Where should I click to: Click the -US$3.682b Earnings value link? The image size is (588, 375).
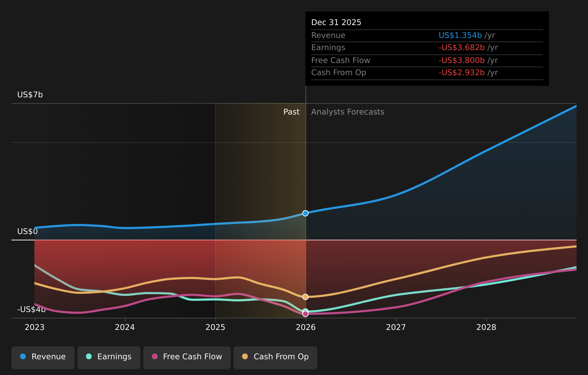coord(462,47)
